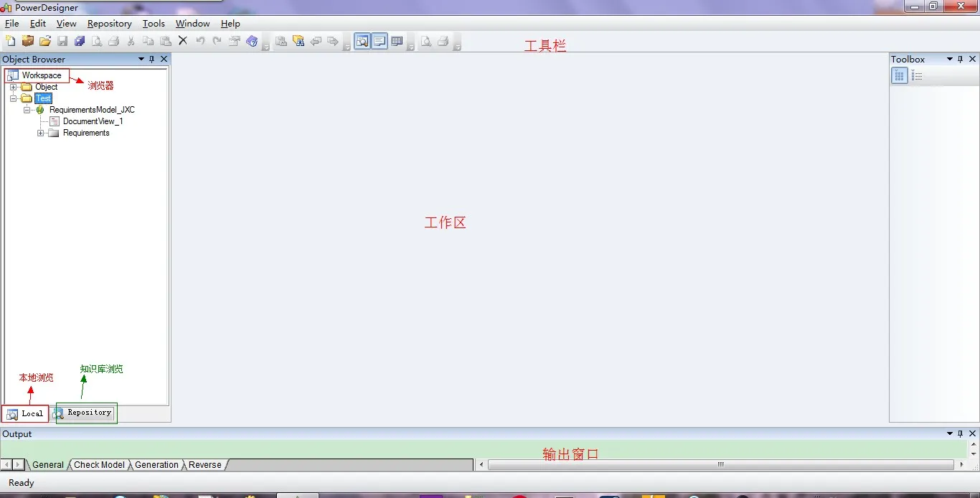This screenshot has height=498, width=980.
Task: Select the Local browser tab
Action: [25, 413]
